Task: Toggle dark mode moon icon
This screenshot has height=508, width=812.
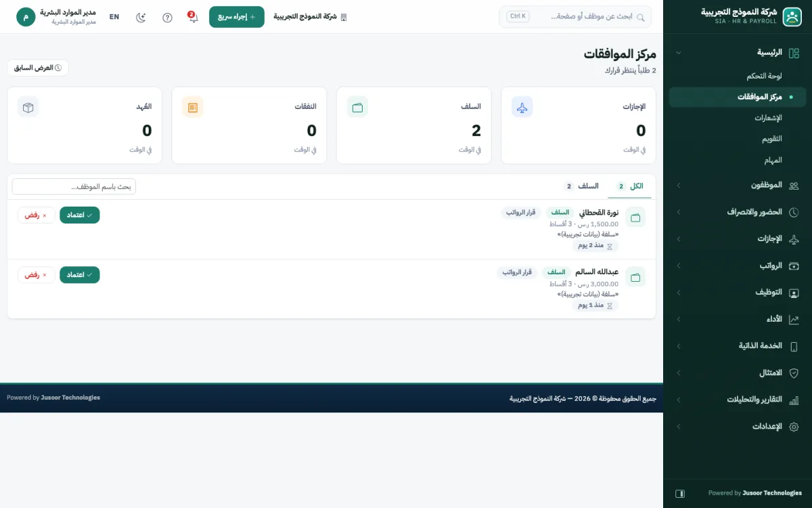Action: point(141,18)
